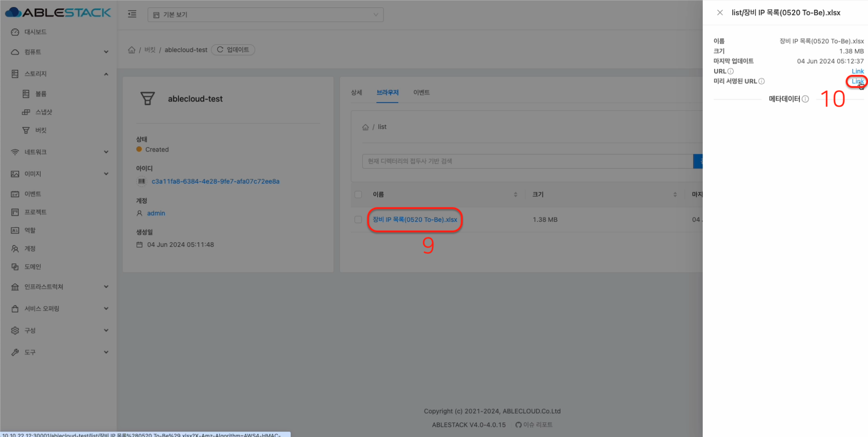Switch to the 브라우저 tab
Screen dimensions: 868x437
pos(388,93)
